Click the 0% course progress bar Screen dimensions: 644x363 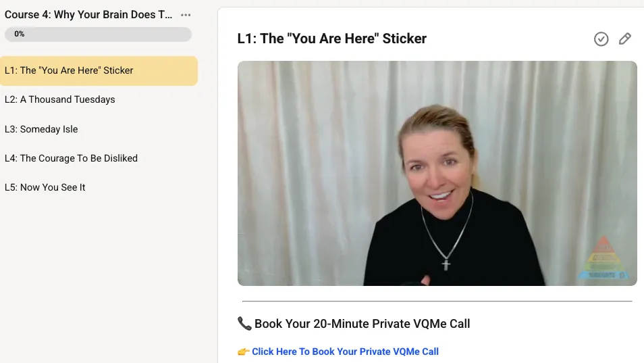pyautogui.click(x=98, y=34)
